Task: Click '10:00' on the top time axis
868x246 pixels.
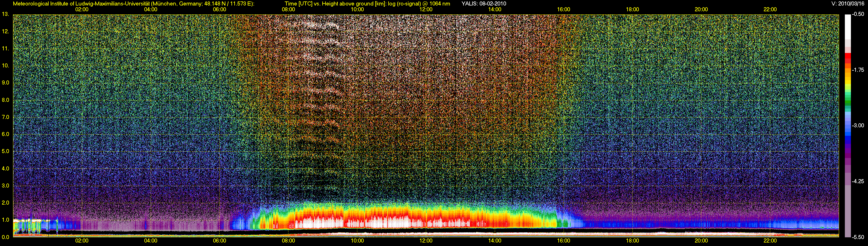Action: [x=357, y=10]
